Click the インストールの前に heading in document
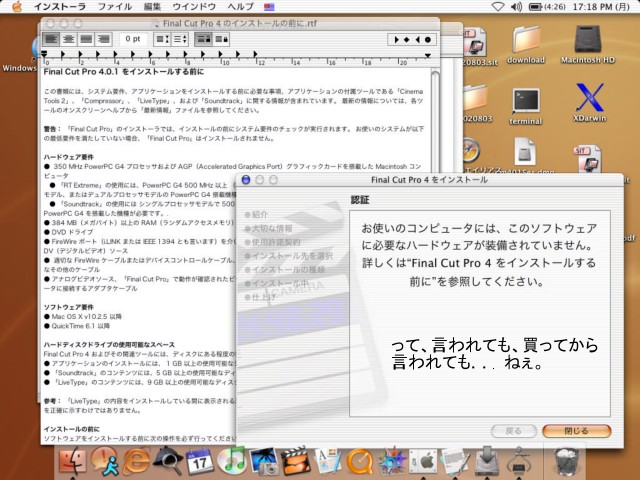This screenshot has height=480, width=640. click(x=71, y=429)
